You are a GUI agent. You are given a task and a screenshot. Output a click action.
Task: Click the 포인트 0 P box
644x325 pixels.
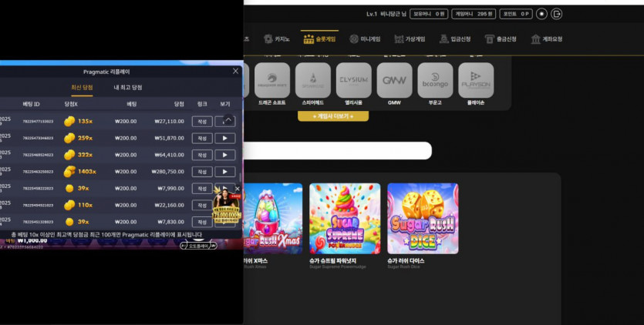coord(516,14)
